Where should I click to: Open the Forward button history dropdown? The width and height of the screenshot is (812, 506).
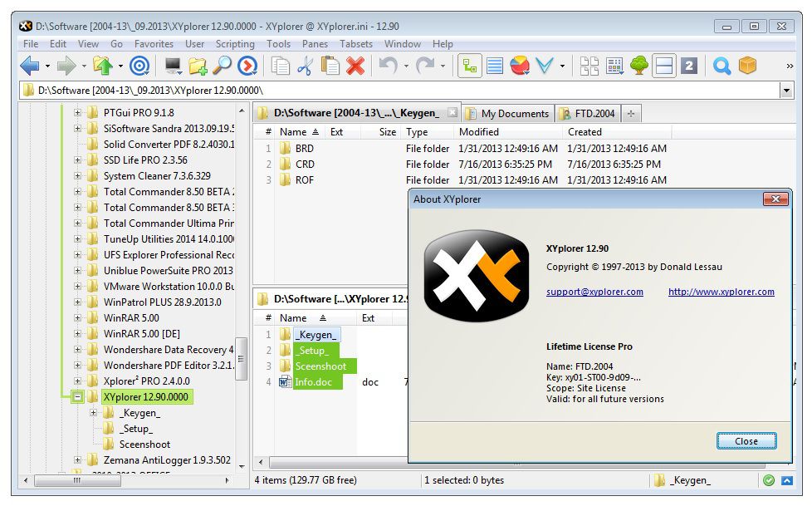pyautogui.click(x=84, y=66)
